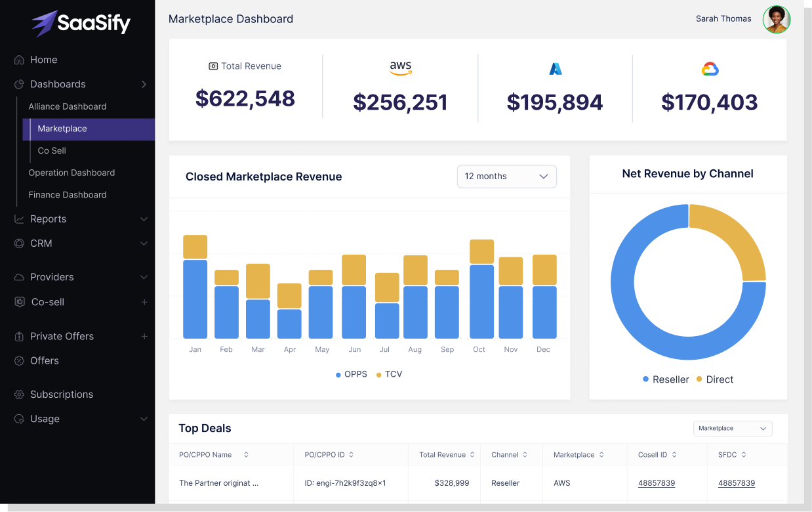
Task: Click the Providers cloud icon
Action: [19, 277]
